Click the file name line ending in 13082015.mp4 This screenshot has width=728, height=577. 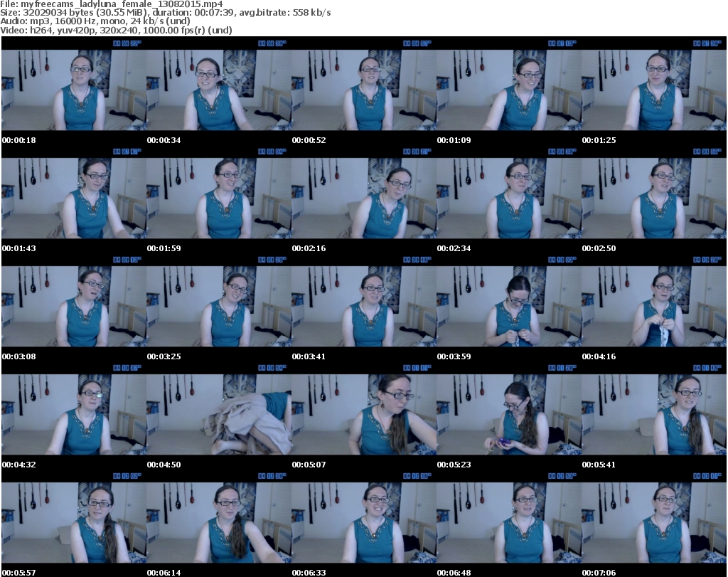tap(112, 4)
